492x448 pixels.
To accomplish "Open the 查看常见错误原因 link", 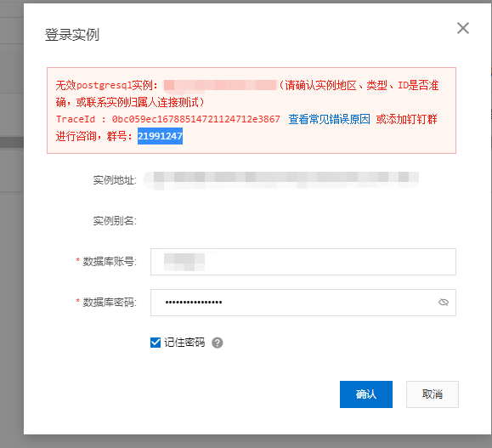I will [329, 119].
